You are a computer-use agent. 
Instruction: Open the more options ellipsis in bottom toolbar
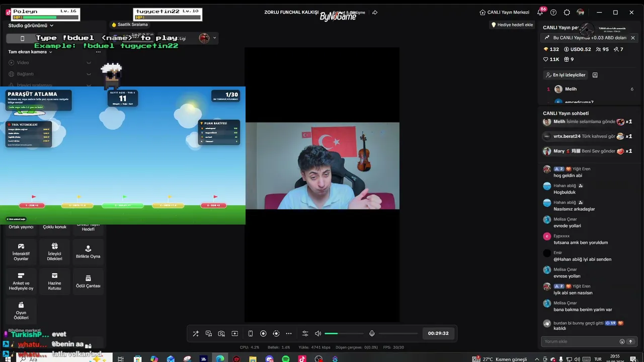click(x=289, y=333)
